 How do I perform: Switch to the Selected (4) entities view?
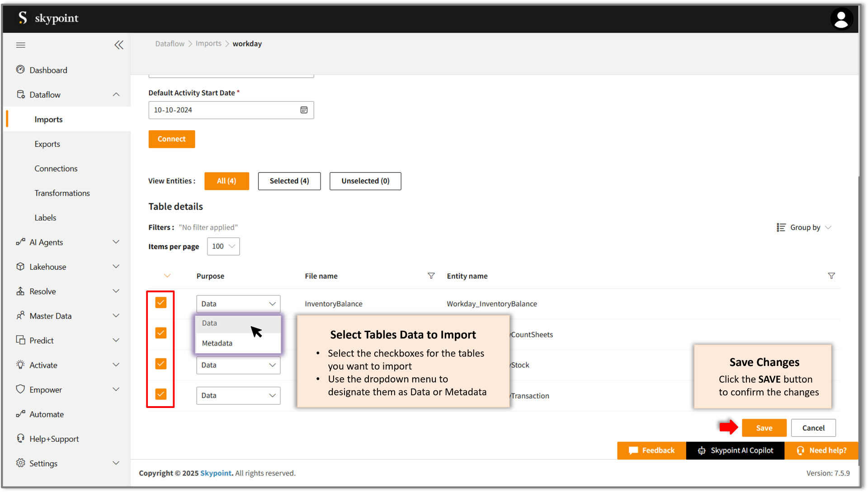click(289, 181)
